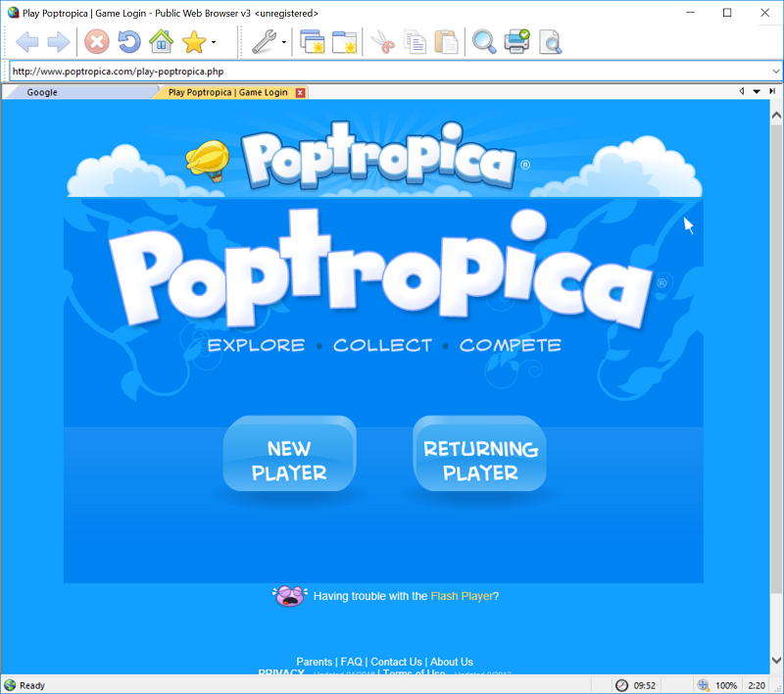Open the tab list dropdown arrow
784x694 pixels.
point(757,91)
